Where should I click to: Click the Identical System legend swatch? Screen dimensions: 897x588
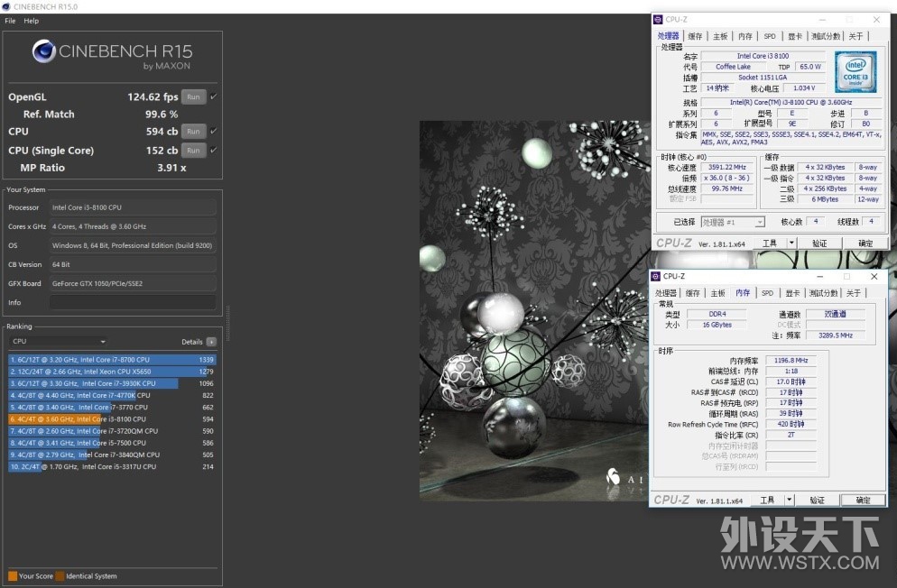click(x=60, y=576)
